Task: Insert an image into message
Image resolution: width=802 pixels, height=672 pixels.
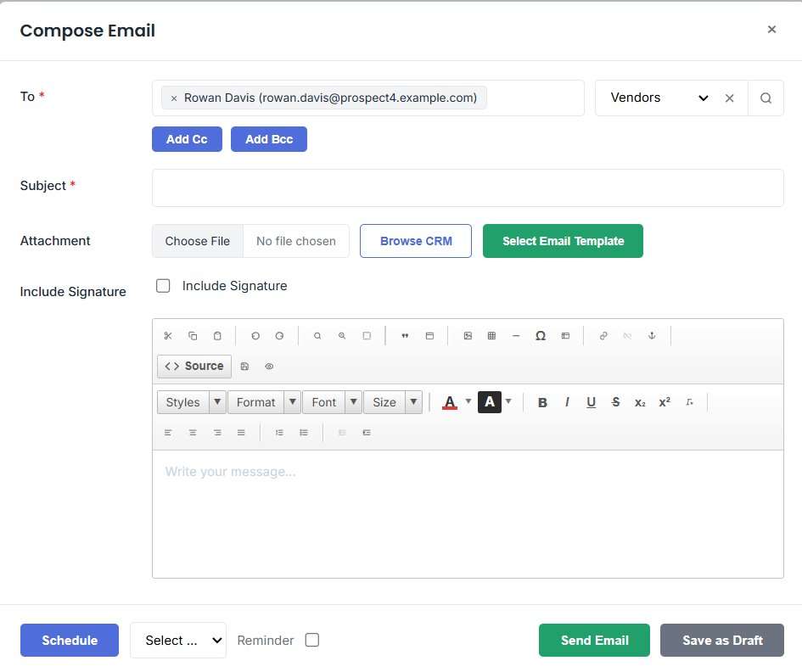Action: (468, 336)
